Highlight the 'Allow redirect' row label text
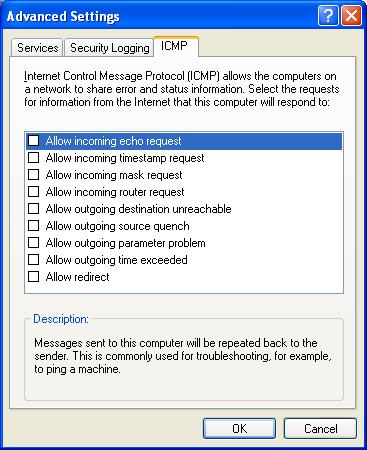Viewport: 367px width, 450px height. (x=78, y=277)
